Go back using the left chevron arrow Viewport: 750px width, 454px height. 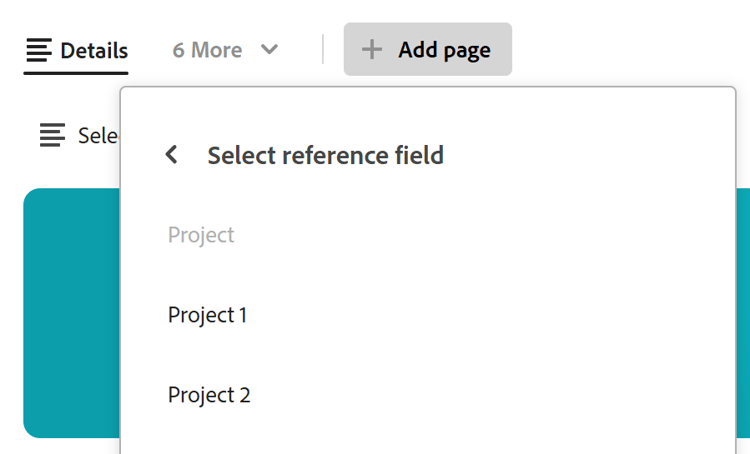171,155
